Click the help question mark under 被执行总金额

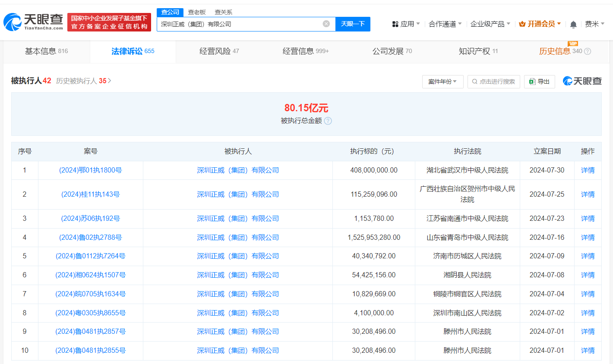(328, 121)
